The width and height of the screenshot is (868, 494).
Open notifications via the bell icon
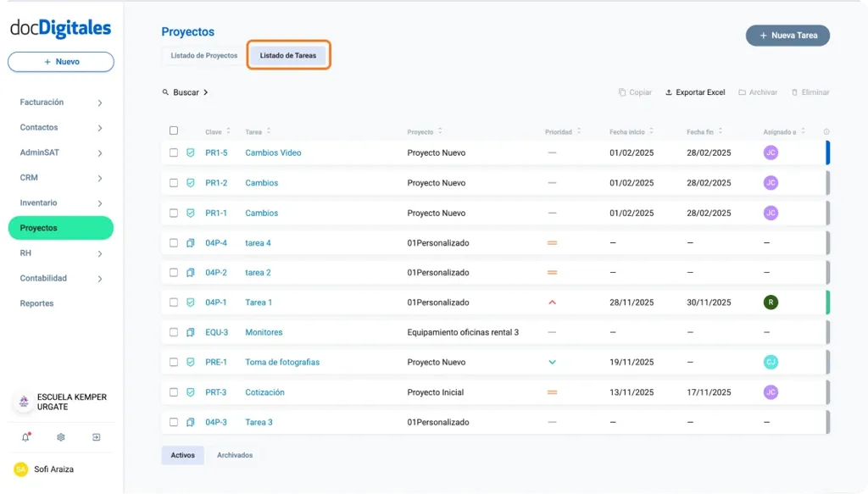point(25,436)
